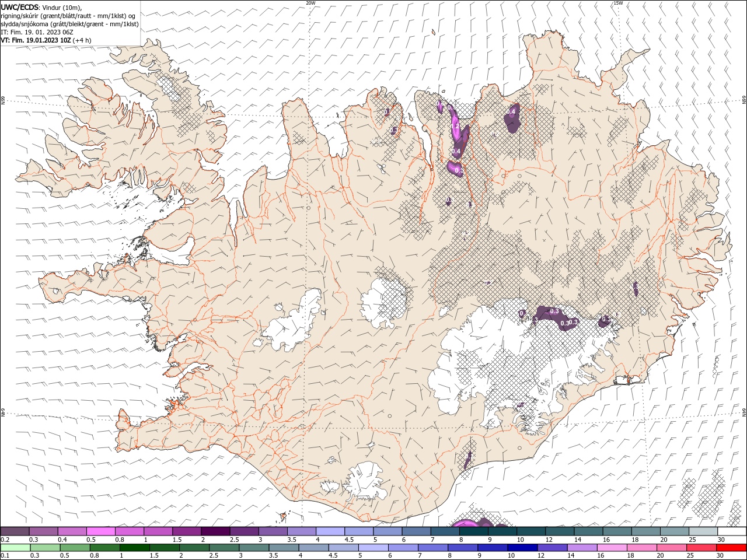The image size is (747, 560).
Task: Click the bright red swatch labeled 30 in the lower legend
Action: point(731,548)
